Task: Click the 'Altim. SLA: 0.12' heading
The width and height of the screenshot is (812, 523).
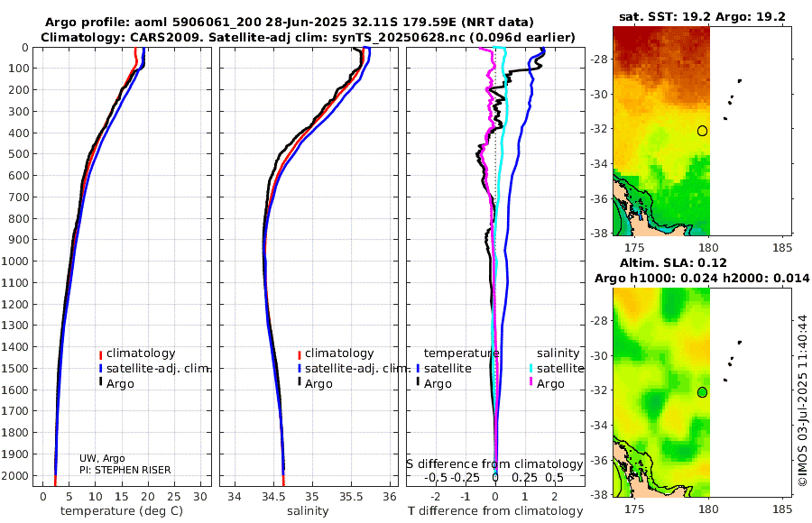Action: point(673,262)
